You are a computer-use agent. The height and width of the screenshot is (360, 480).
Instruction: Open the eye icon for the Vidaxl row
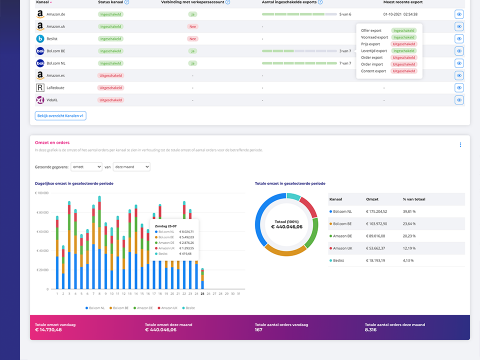point(459,100)
